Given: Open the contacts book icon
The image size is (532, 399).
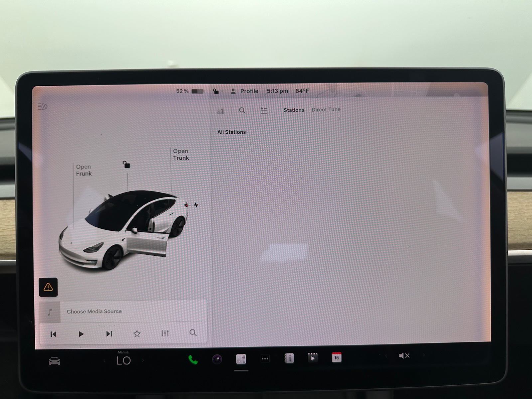Looking at the screenshot, I should [x=290, y=358].
